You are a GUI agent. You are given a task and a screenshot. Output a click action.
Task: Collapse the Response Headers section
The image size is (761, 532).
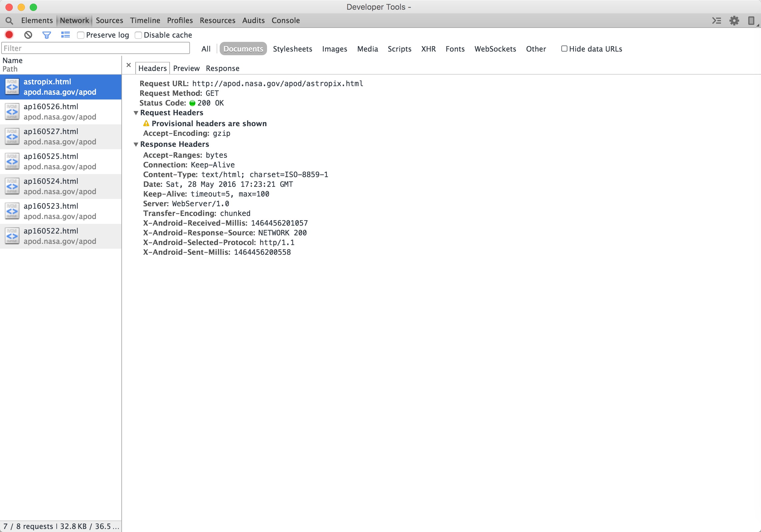[x=136, y=144]
